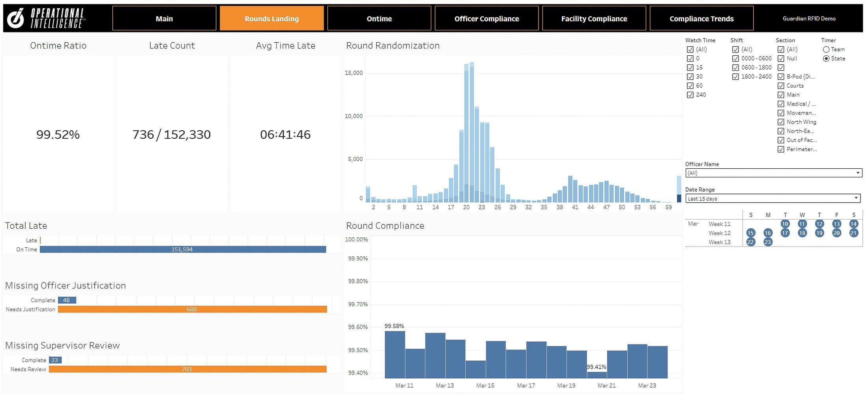Image resolution: width=868 pixels, height=397 pixels.
Task: Click the Needs Justification bar 688
Action: [193, 309]
